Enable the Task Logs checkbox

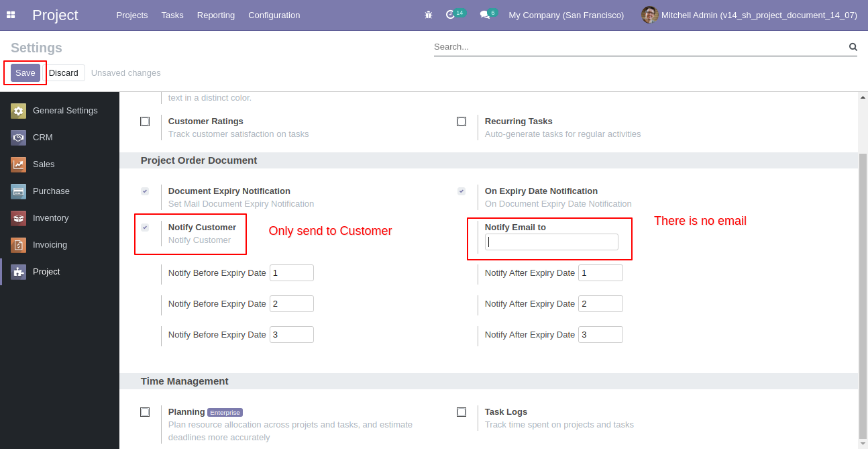click(x=462, y=412)
